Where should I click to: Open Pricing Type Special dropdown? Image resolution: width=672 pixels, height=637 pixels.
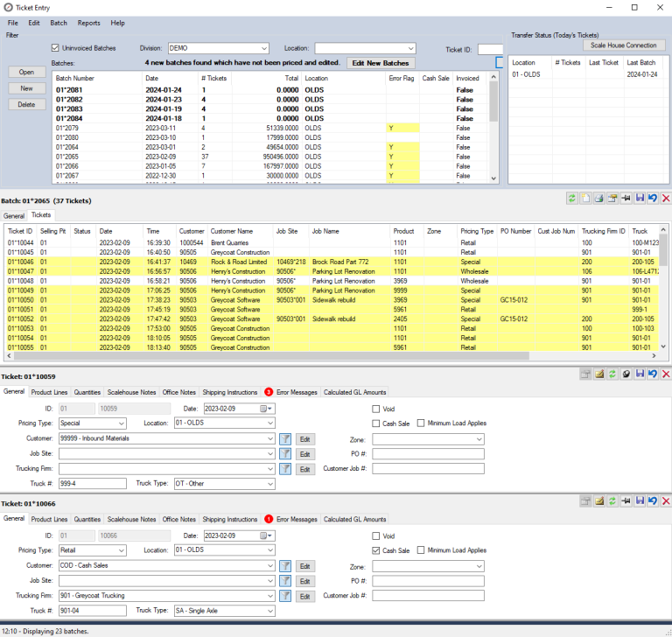pos(122,423)
